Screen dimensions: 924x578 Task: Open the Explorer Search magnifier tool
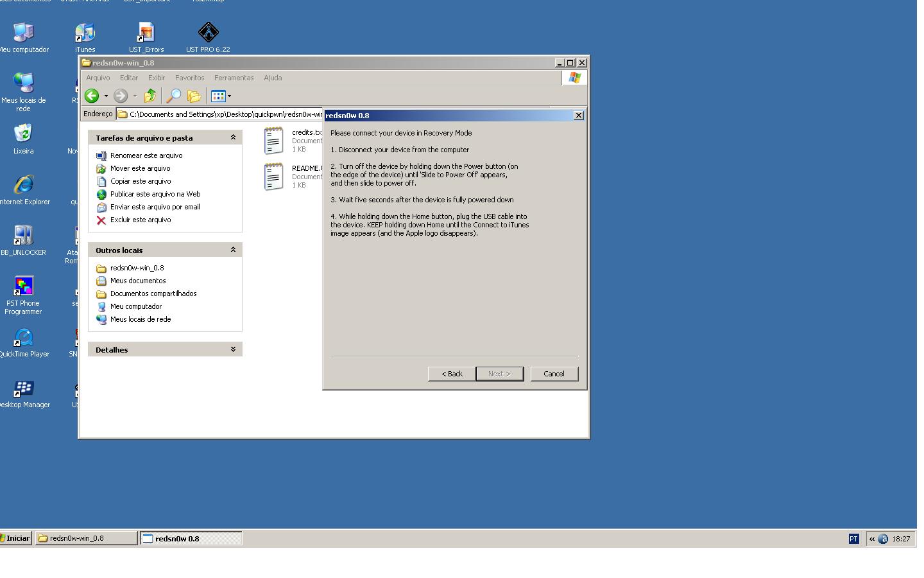point(173,96)
